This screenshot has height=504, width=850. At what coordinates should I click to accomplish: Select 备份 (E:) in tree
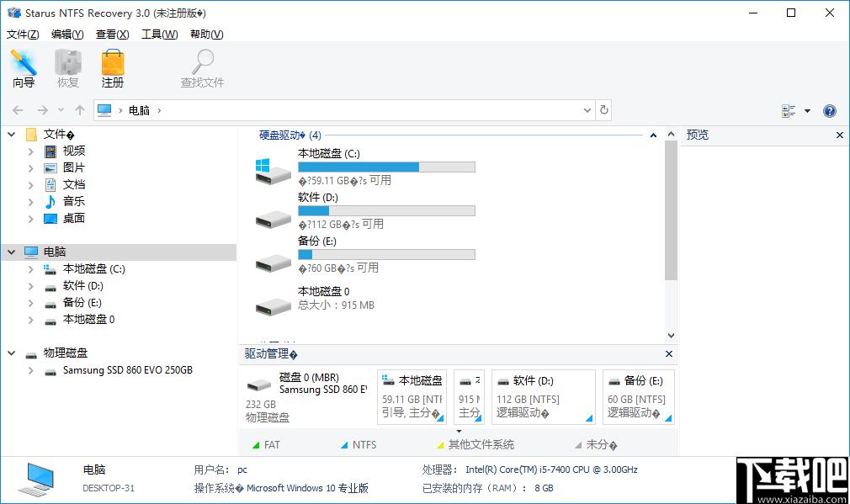point(82,302)
